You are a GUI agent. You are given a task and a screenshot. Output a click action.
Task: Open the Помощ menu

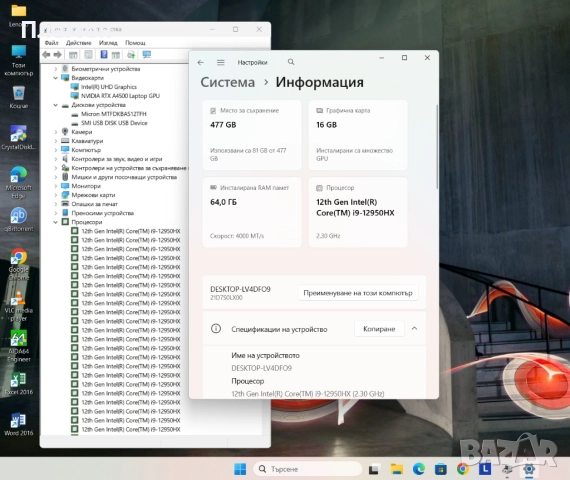[x=135, y=43]
